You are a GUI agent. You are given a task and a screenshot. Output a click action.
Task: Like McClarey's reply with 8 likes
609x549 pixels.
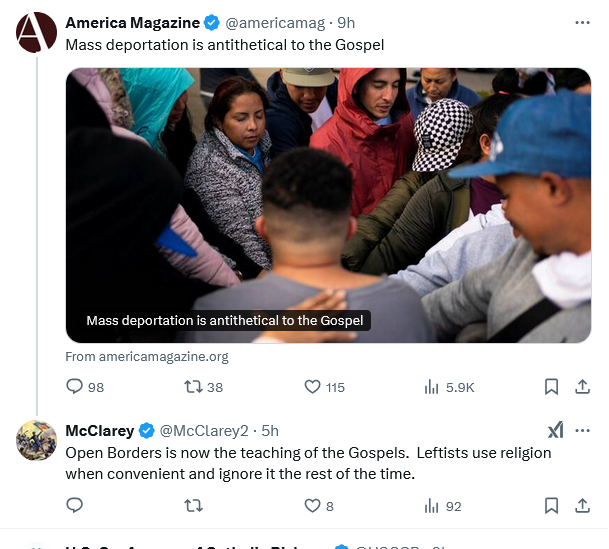point(319,506)
